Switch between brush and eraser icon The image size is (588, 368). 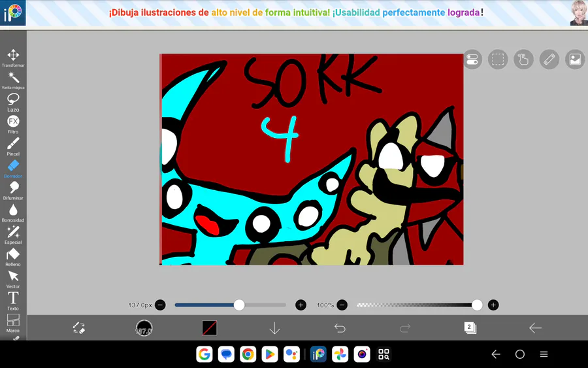[x=79, y=328]
